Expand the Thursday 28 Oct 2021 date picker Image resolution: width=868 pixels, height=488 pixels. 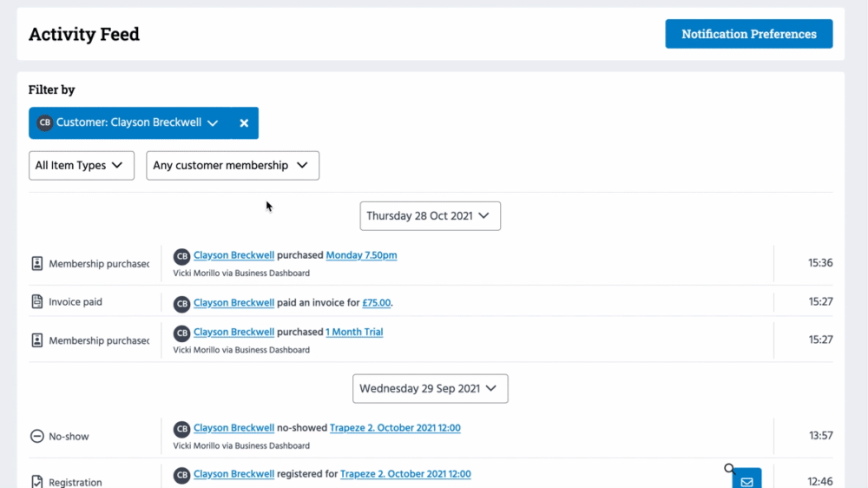[430, 216]
